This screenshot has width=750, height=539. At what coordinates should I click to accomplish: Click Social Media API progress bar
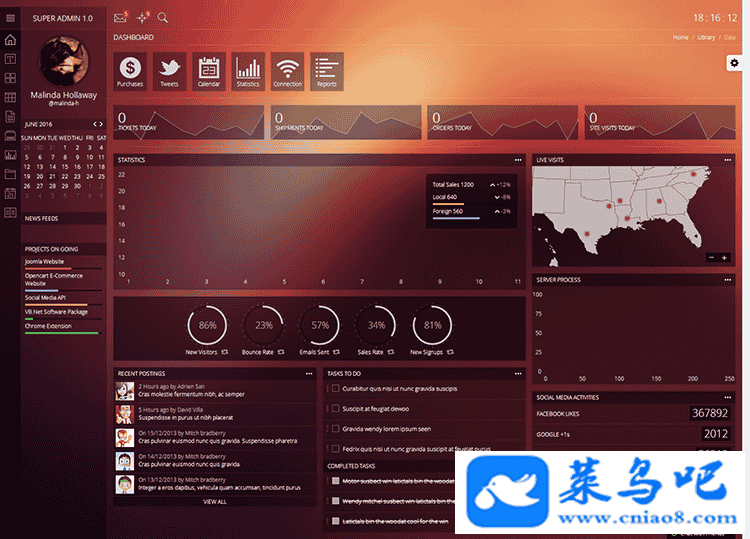pos(63,304)
